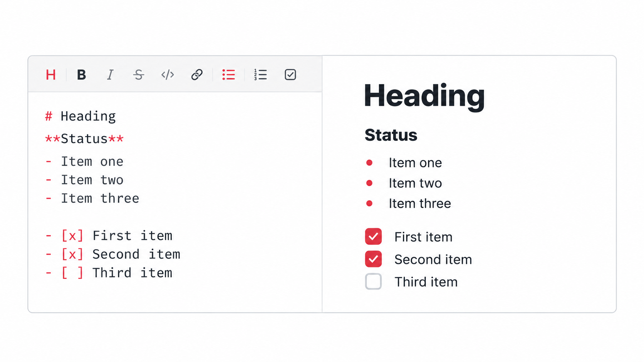Apply heading format with the H icon
This screenshot has width=644, height=362.
tap(51, 75)
